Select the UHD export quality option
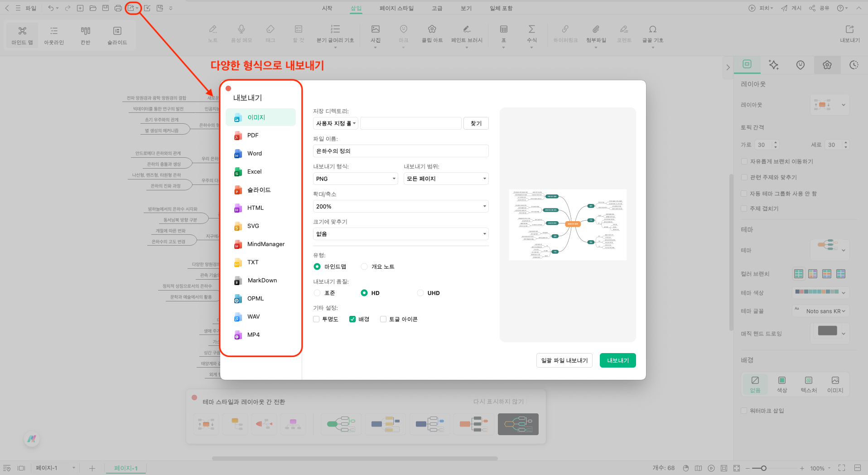This screenshot has height=475, width=868. pos(420,293)
